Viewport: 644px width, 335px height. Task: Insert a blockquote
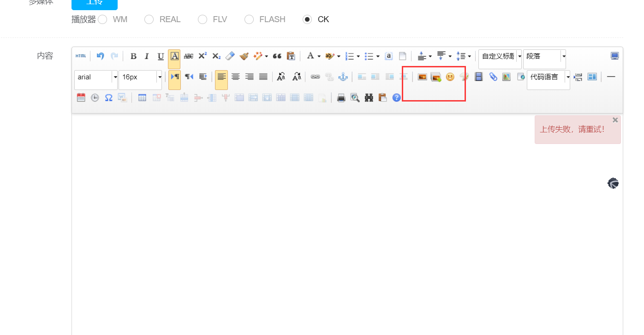pyautogui.click(x=277, y=56)
